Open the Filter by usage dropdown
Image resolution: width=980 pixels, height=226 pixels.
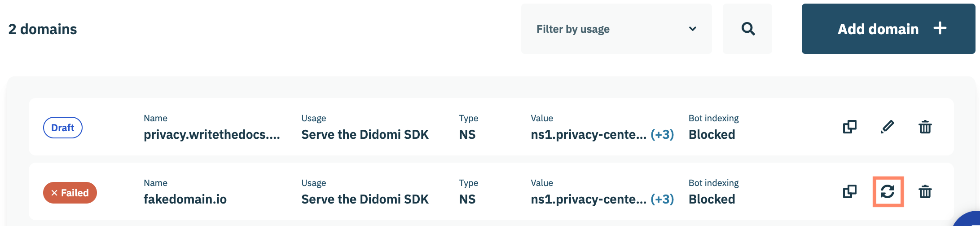pyautogui.click(x=616, y=29)
